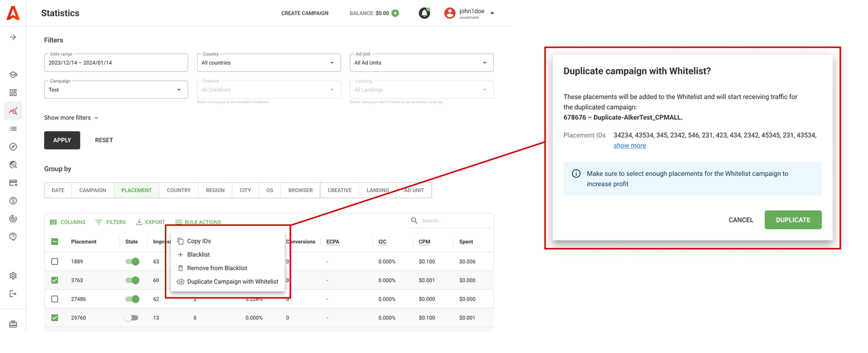
Task: Enable the State toggle for placement 29760
Action: click(x=132, y=318)
